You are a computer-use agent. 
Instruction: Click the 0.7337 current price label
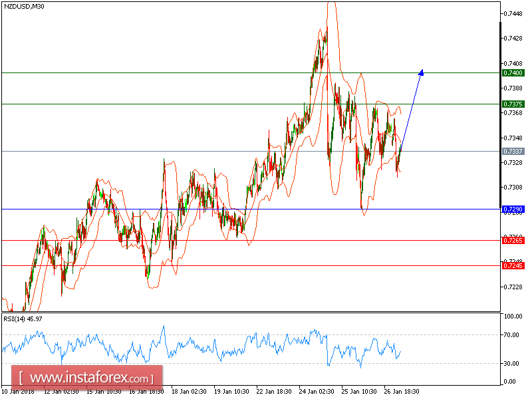tap(513, 152)
